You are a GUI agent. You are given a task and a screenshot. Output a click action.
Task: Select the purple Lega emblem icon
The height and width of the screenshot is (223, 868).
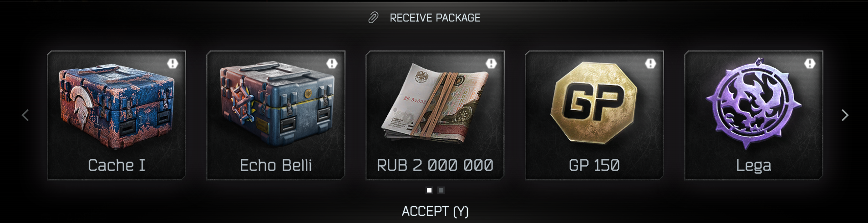click(753, 103)
